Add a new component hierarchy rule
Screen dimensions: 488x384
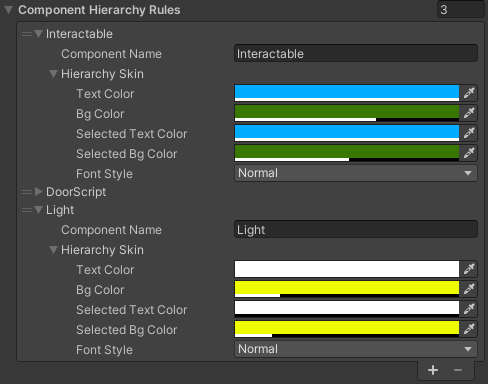433,370
